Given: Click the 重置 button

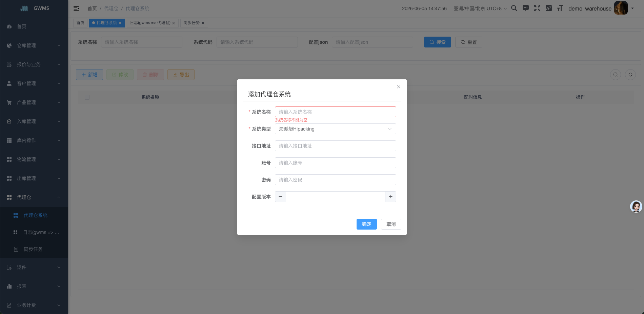Looking at the screenshot, I should [x=469, y=42].
